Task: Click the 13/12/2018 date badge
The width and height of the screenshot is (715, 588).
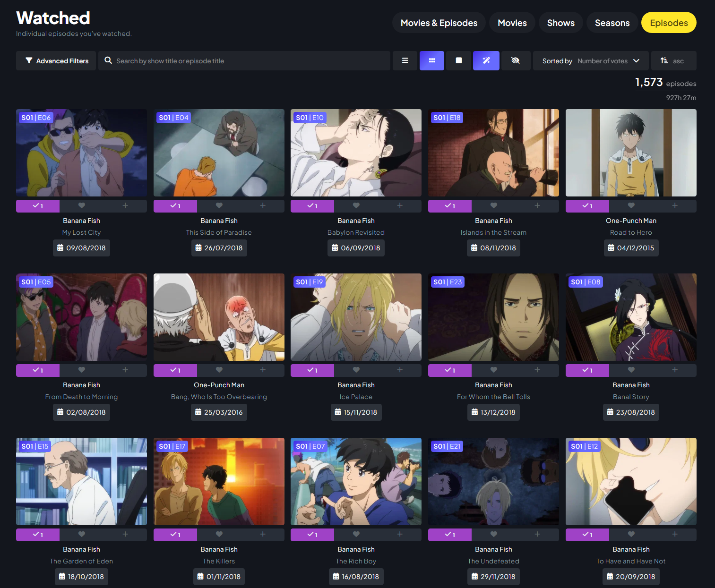Action: (x=493, y=412)
